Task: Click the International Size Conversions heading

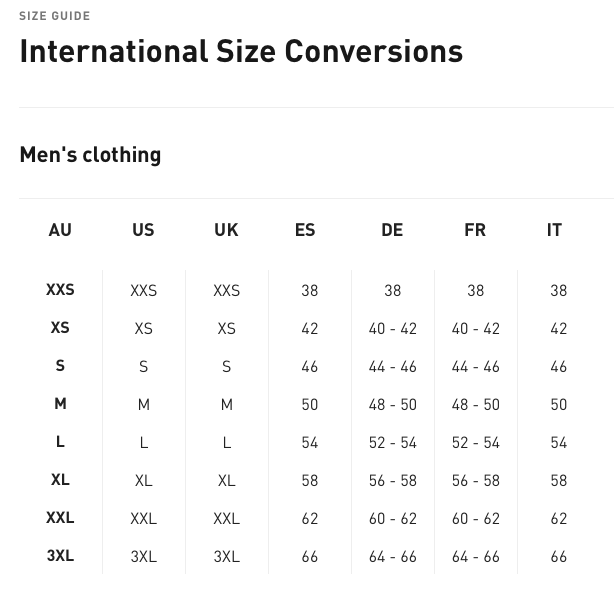Action: 241,51
